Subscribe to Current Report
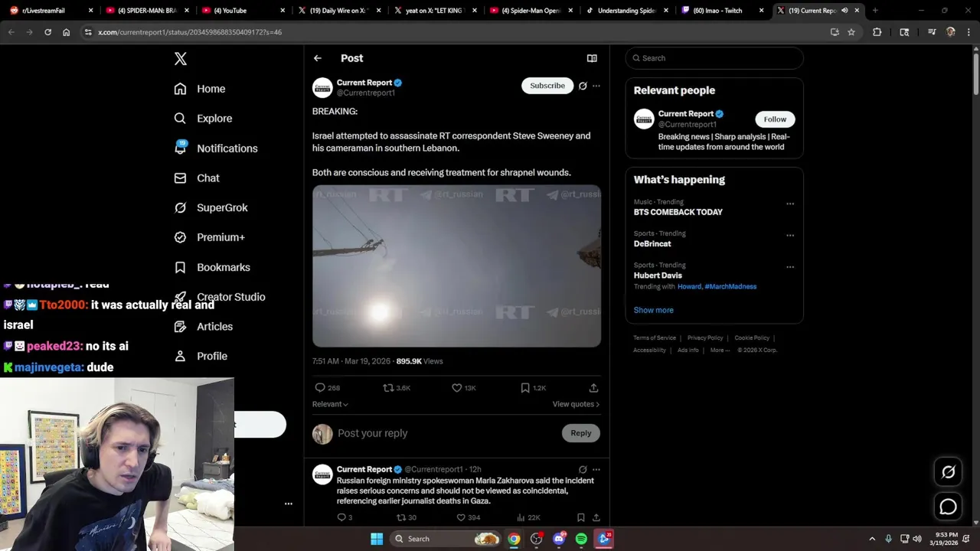 coord(547,86)
